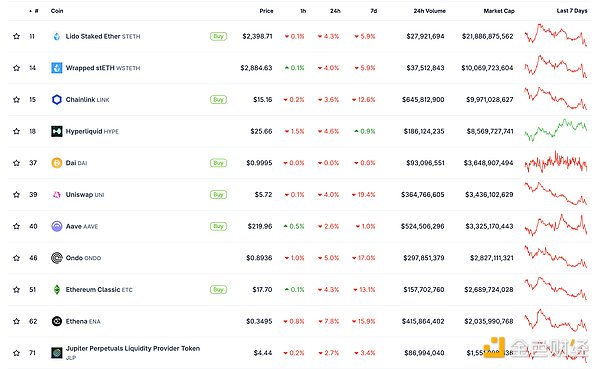
Task: Click the Ethena coin logo
Action: (x=57, y=321)
